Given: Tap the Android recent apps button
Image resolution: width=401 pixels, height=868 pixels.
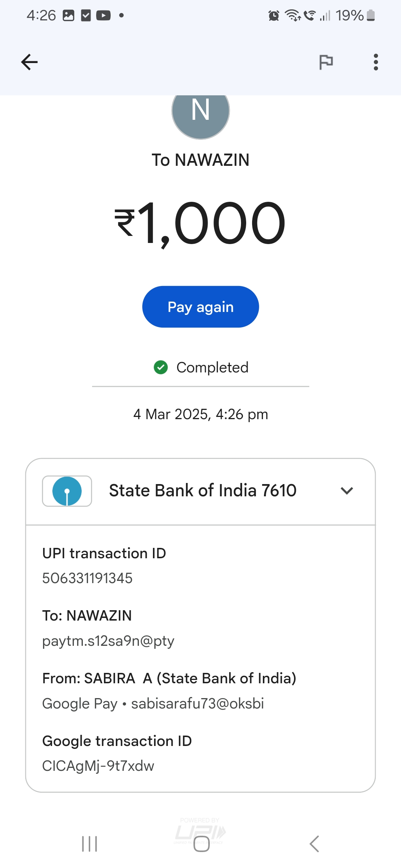Looking at the screenshot, I should tap(89, 844).
